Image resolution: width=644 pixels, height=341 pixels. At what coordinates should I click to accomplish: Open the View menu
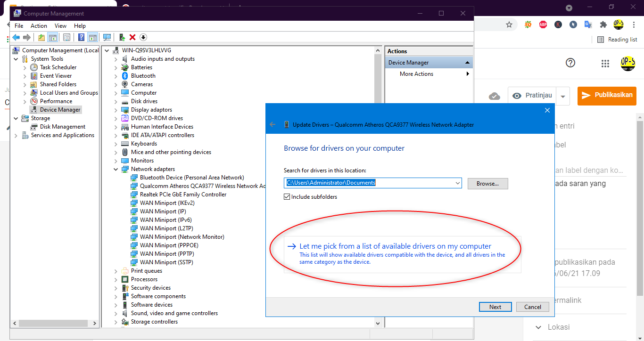tap(60, 26)
